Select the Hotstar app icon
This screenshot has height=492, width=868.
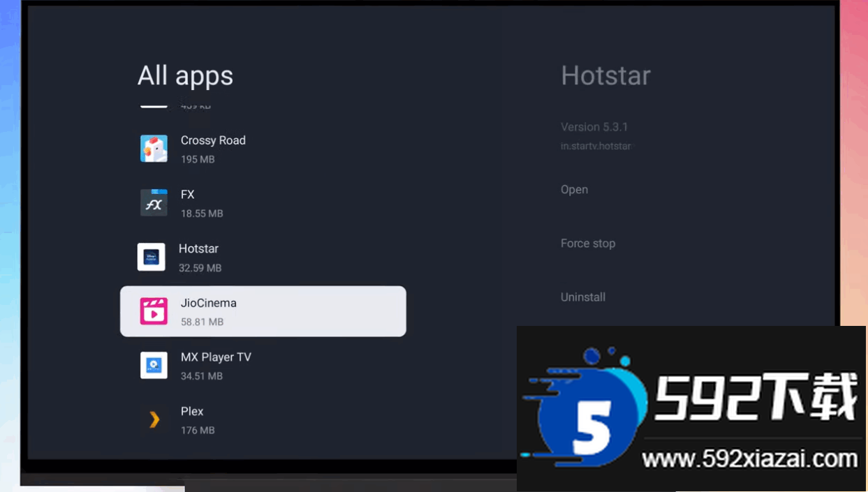tap(152, 256)
